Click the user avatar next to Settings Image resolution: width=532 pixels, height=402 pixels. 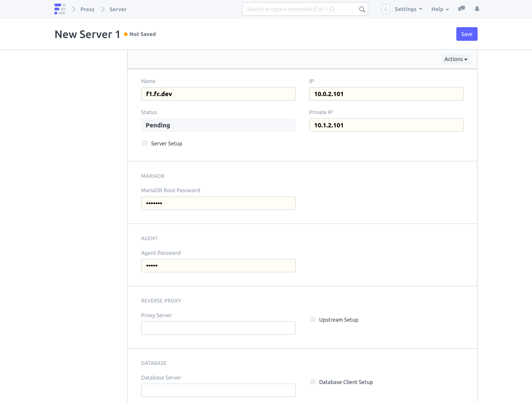click(x=386, y=9)
